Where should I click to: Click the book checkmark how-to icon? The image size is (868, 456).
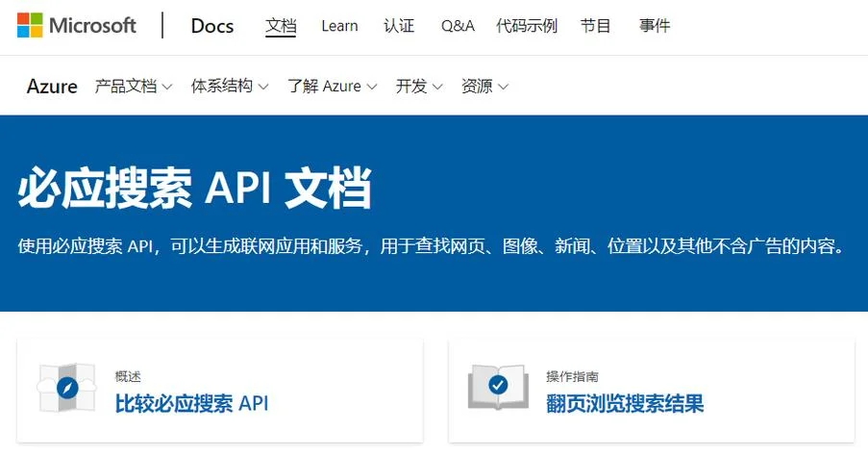tap(498, 386)
